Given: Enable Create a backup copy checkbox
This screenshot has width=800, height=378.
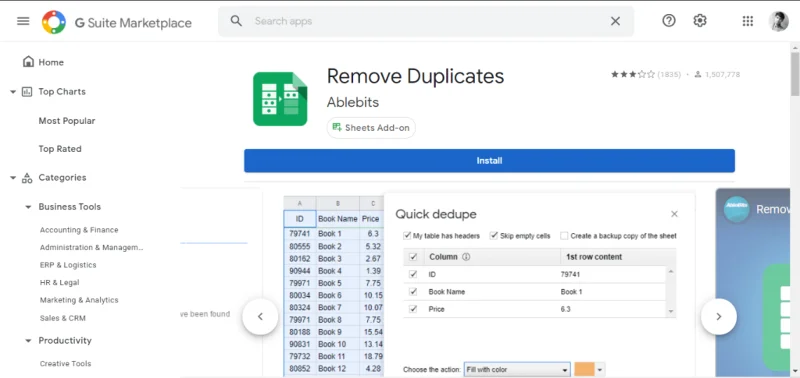Looking at the screenshot, I should click(x=564, y=236).
